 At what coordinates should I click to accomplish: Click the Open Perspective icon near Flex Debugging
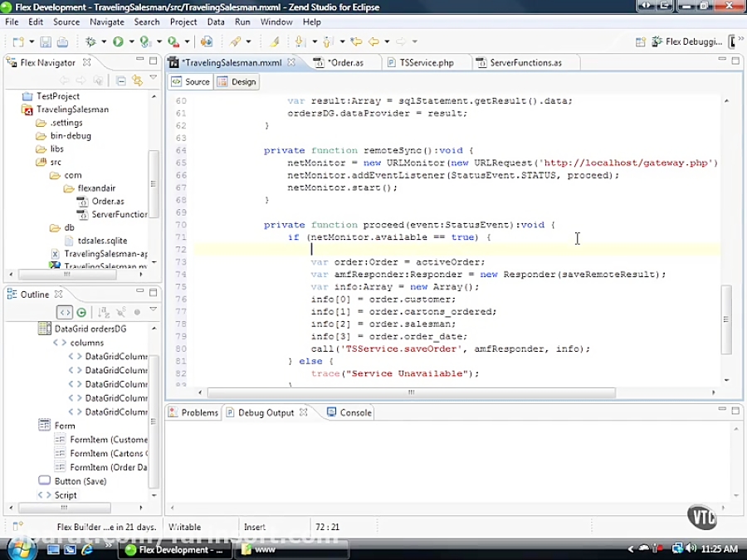click(640, 41)
